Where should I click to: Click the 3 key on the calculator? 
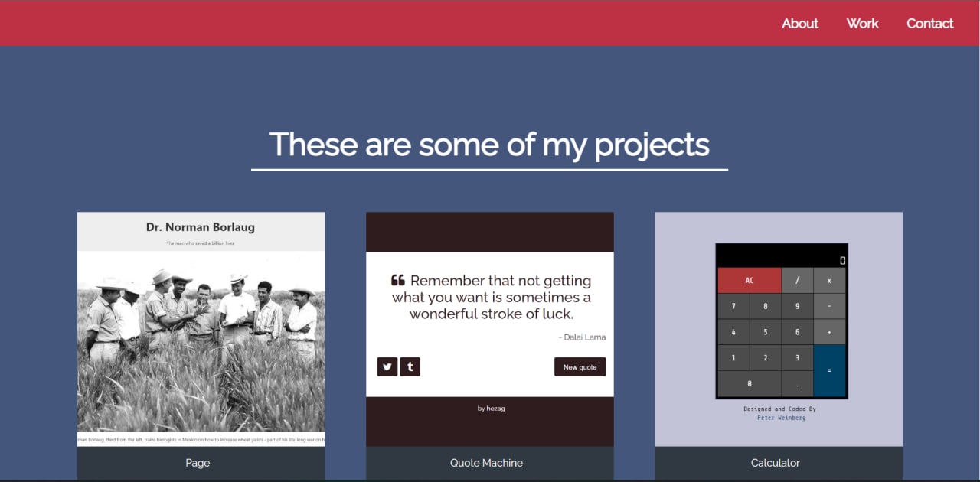(797, 357)
